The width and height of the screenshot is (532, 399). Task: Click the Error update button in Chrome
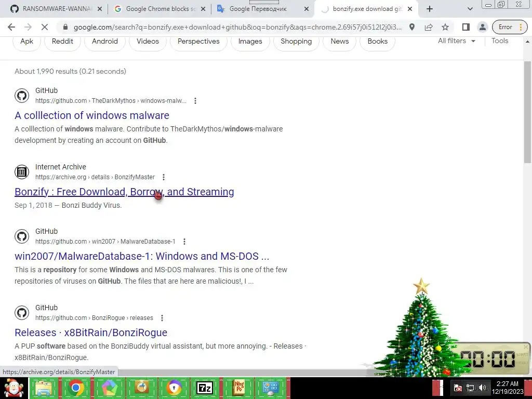[510, 27]
